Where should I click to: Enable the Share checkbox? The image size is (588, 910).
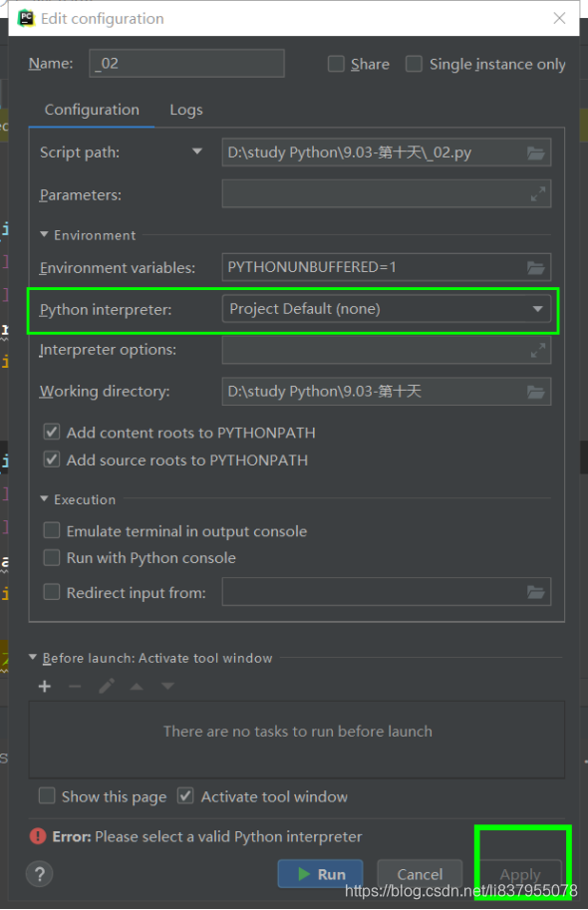coord(336,64)
